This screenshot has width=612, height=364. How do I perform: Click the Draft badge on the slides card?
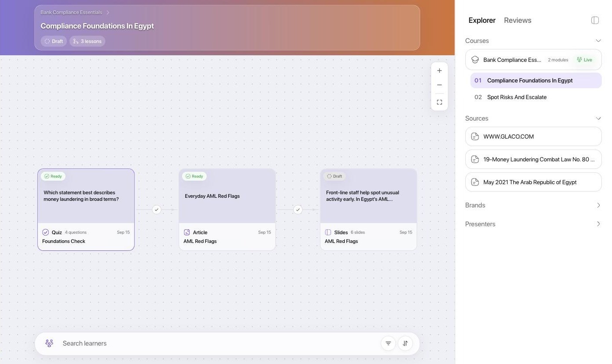coord(335,176)
